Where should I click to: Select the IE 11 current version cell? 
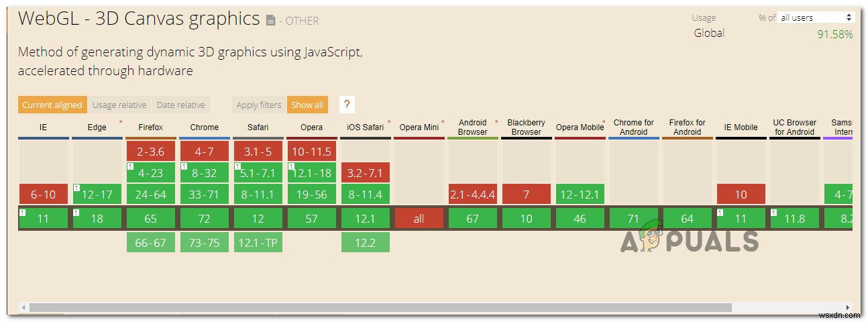43,219
